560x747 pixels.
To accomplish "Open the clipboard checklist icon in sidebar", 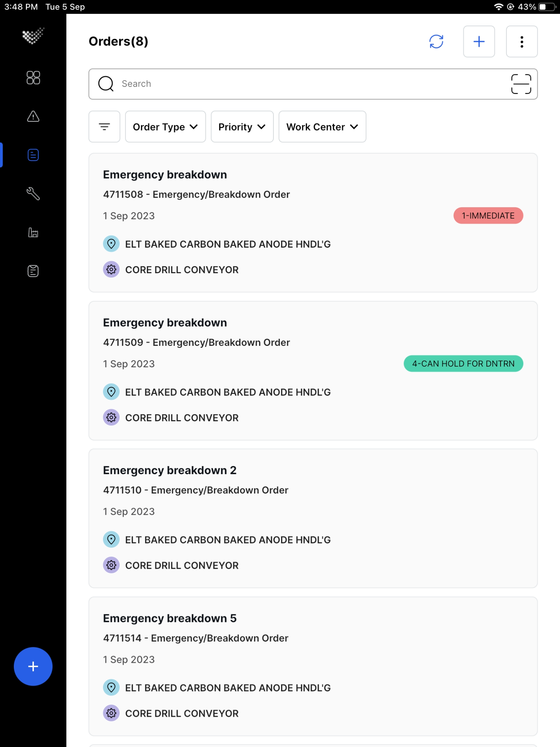I will point(33,271).
